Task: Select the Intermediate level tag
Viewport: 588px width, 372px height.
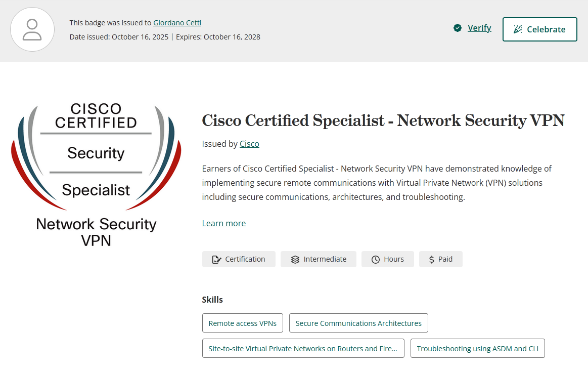Action: (319, 259)
